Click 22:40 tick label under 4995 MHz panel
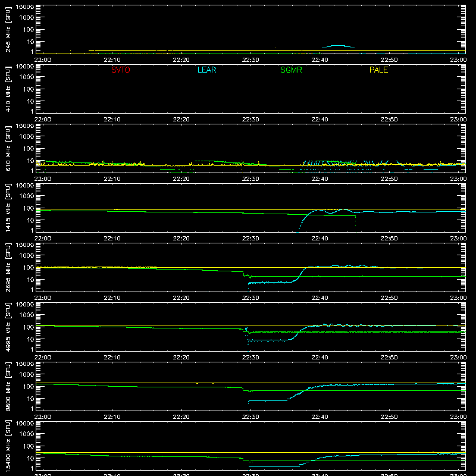The width and height of the screenshot is (476, 476). point(320,358)
